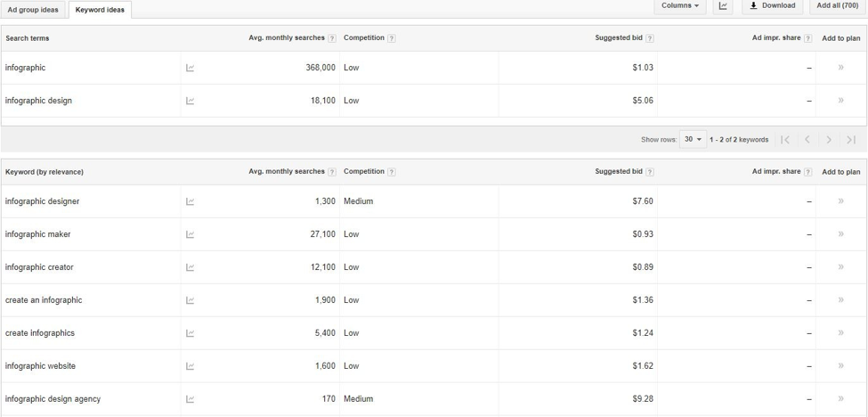Go to next page of keywords
The image size is (868, 417).
pos(829,140)
